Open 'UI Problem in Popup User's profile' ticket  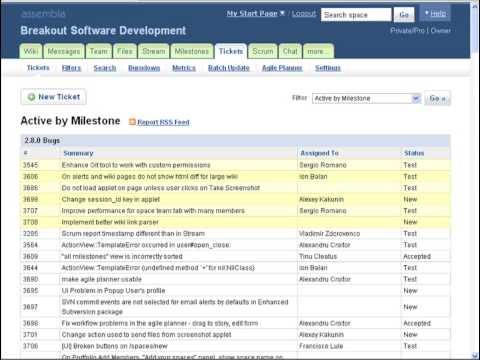[x=113, y=290]
